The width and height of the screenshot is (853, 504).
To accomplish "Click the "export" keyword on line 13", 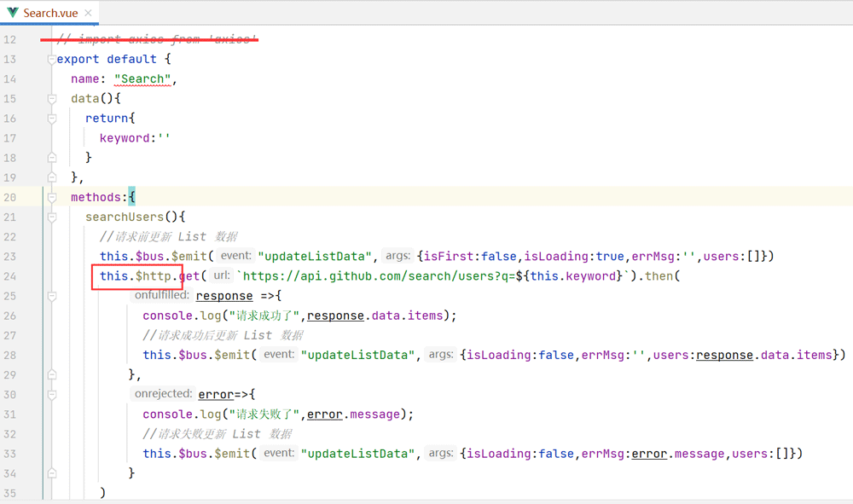I will click(x=78, y=59).
